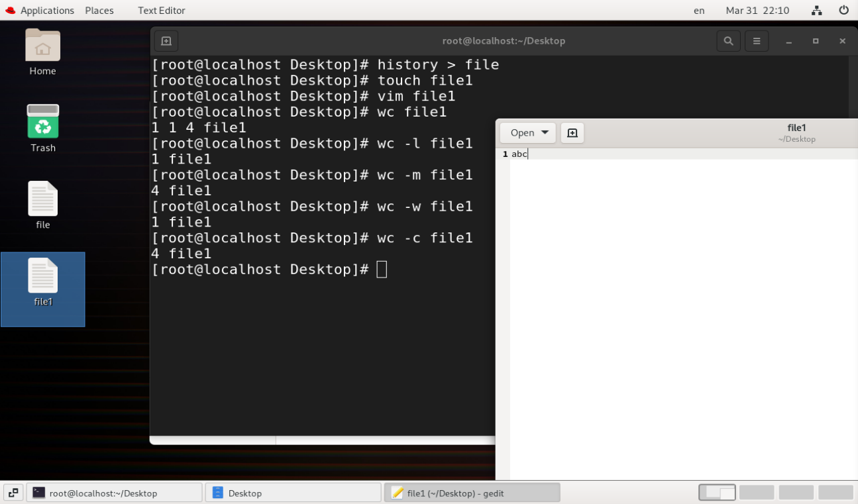Viewport: 858px width, 504px height.
Task: Click the show desktop button in taskbar
Action: click(x=13, y=493)
